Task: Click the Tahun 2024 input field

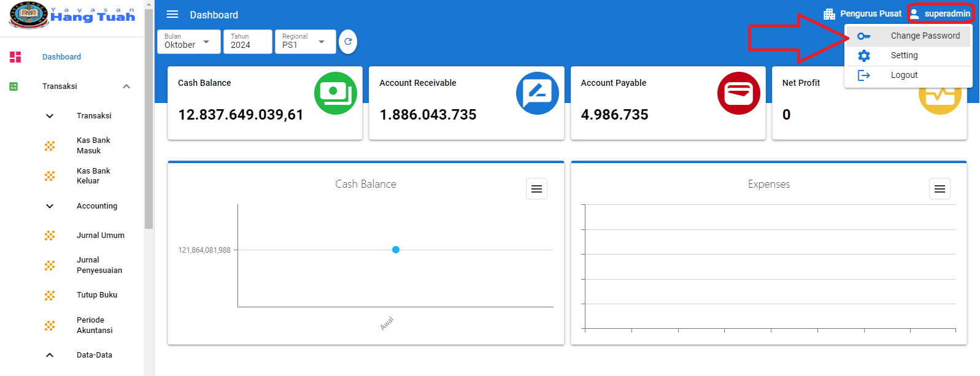Action: point(247,42)
